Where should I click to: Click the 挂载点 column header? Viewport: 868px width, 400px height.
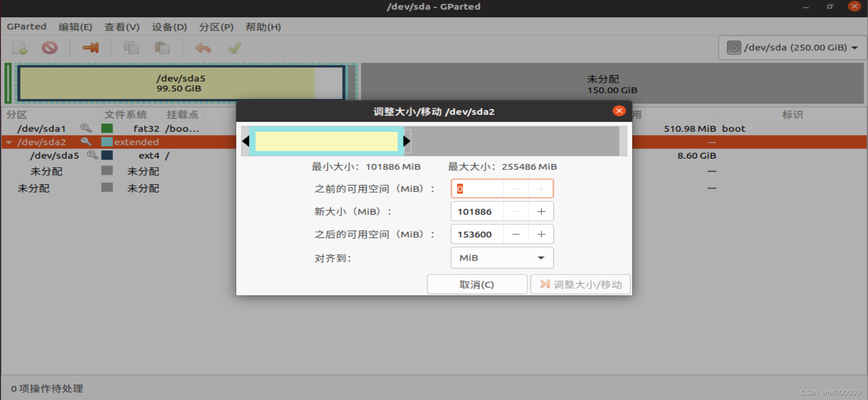click(182, 114)
